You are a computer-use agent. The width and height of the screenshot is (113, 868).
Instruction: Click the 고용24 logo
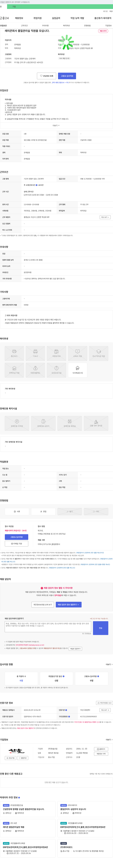4,18
